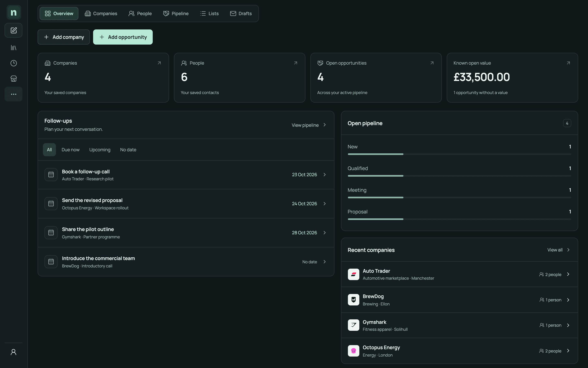Open the Drafts tab
The width and height of the screenshot is (588, 368).
click(241, 13)
